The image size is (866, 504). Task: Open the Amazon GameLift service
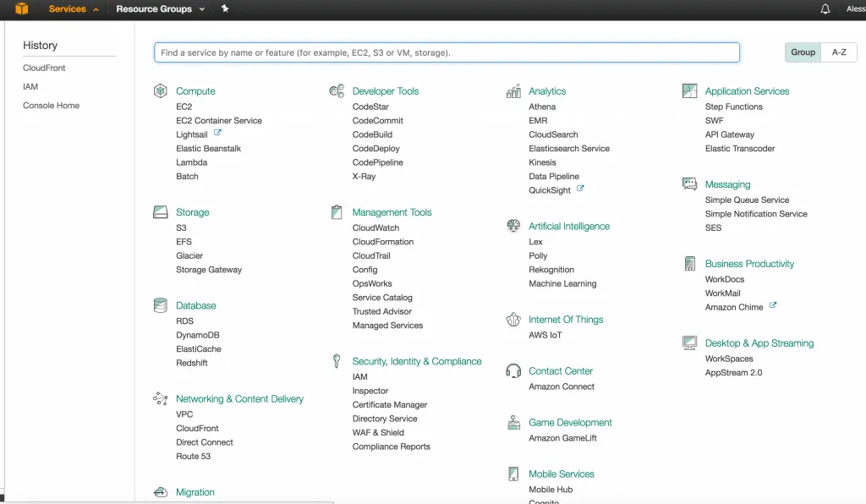(x=562, y=438)
